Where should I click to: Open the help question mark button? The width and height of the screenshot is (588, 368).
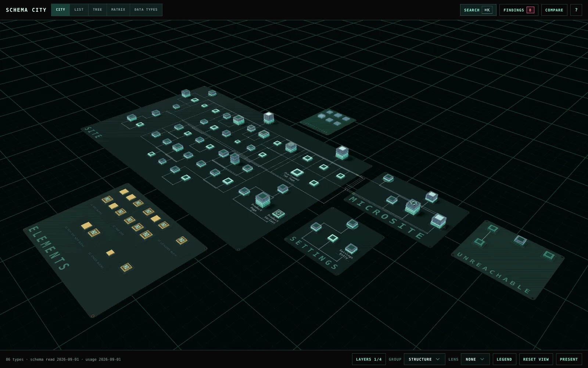pos(576,10)
